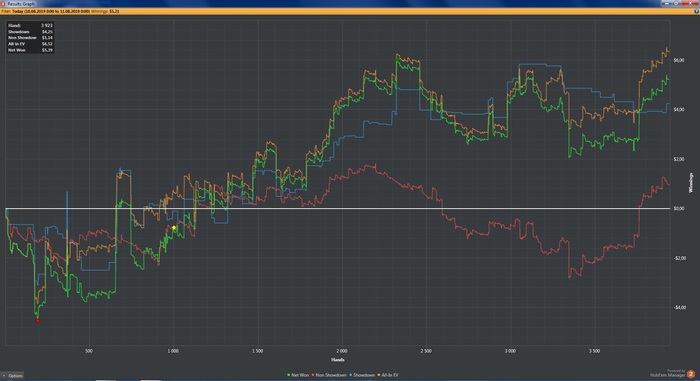700x381 pixels.
Task: Click the green peak marker near $6,00
Action: point(397,59)
